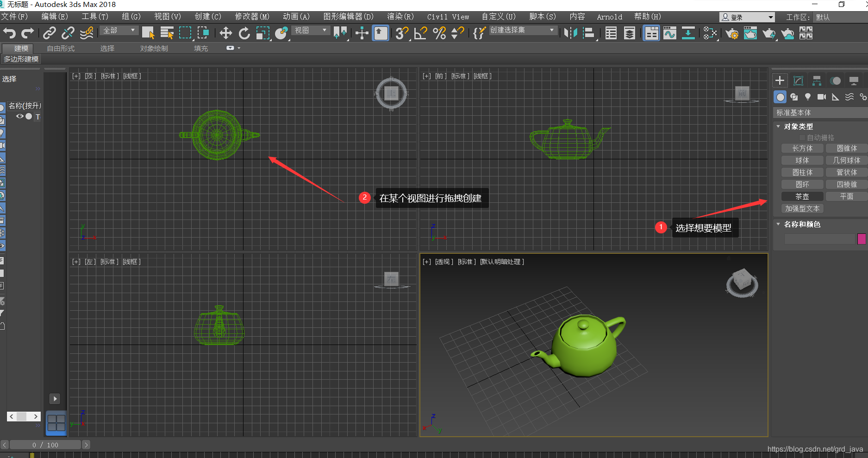Open the 渲染(R) menu

[x=400, y=17]
